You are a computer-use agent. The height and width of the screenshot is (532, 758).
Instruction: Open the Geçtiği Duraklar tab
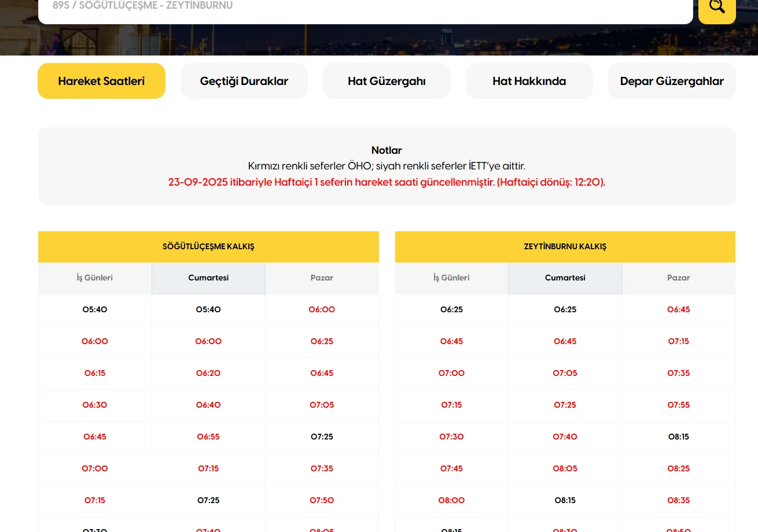click(244, 81)
